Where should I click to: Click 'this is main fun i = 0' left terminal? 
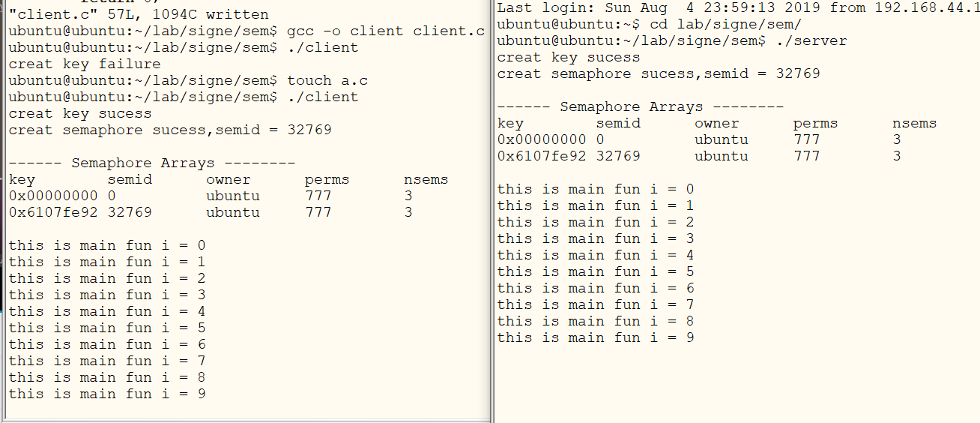click(x=107, y=246)
